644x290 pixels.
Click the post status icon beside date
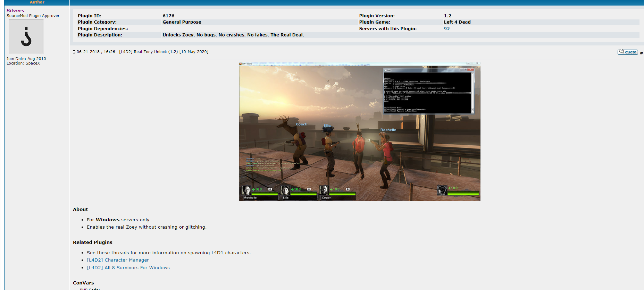pos(74,52)
